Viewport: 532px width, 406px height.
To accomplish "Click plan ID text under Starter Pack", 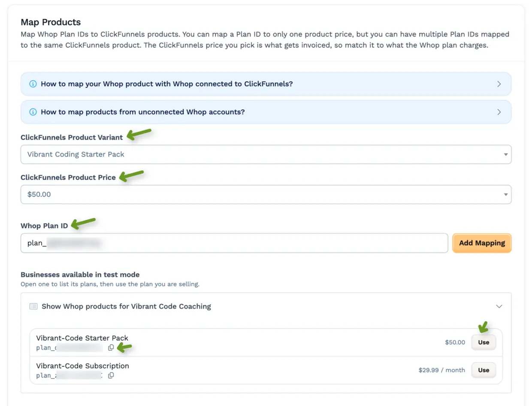I will [70, 348].
